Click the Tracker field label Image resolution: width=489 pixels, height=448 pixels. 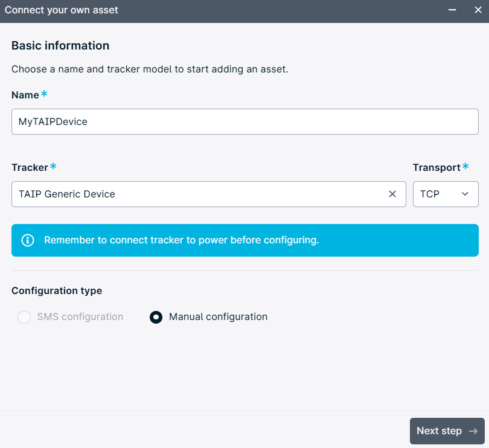(x=30, y=167)
